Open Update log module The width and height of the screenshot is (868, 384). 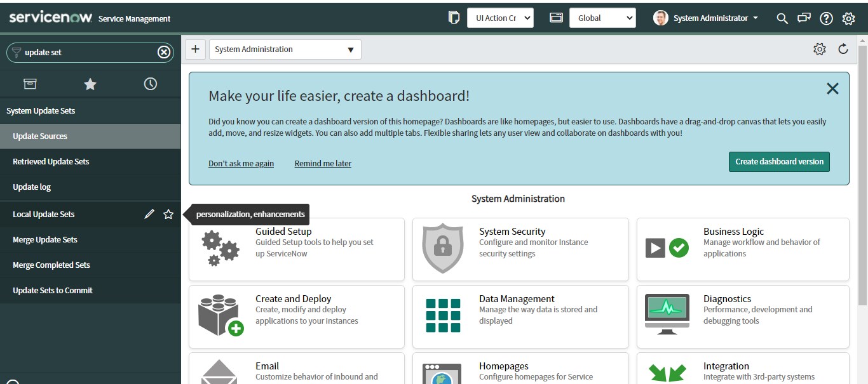[90, 187]
